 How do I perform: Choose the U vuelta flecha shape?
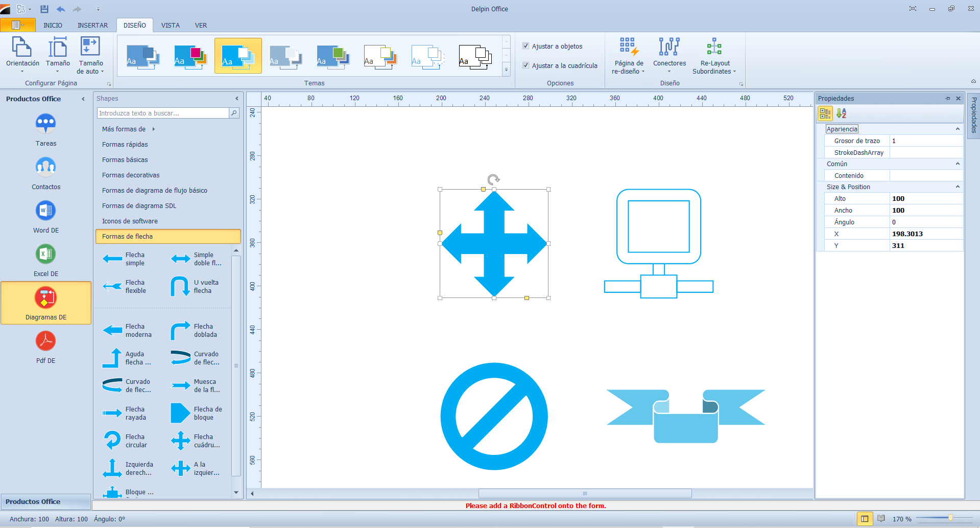tap(180, 287)
